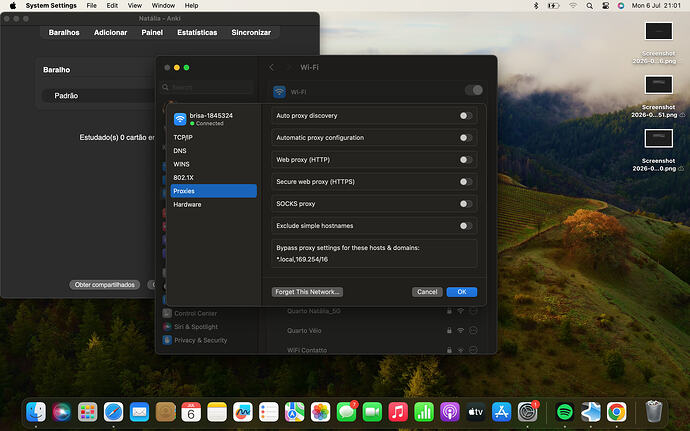Open Google Chrome from the dock
This screenshot has height=431, width=690.
(x=617, y=412)
